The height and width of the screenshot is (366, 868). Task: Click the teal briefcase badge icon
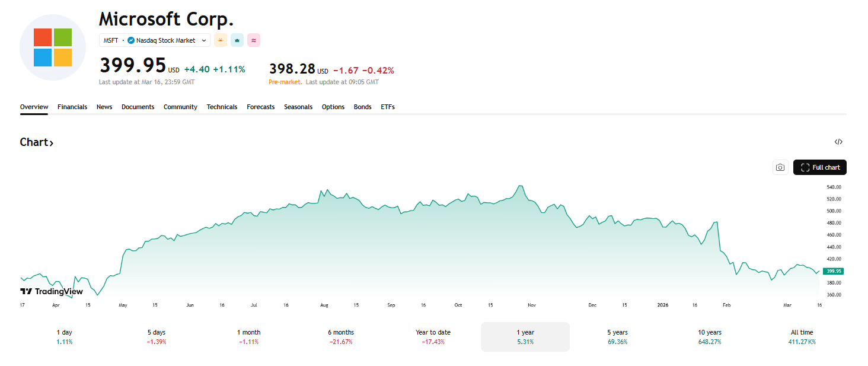237,40
